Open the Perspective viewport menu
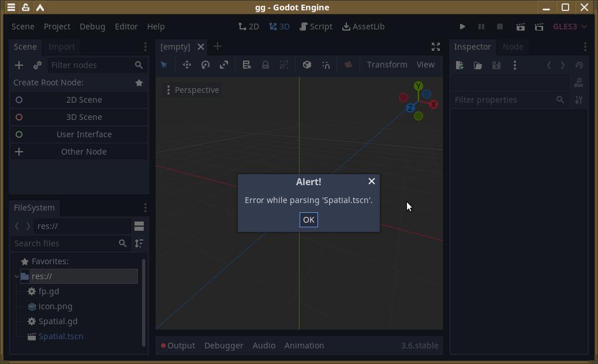598x364 pixels. 193,90
